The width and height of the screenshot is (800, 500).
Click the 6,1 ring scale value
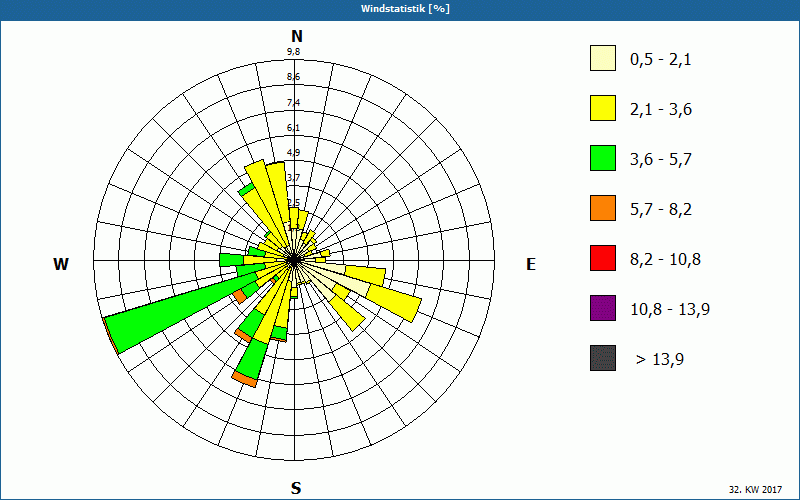click(293, 128)
